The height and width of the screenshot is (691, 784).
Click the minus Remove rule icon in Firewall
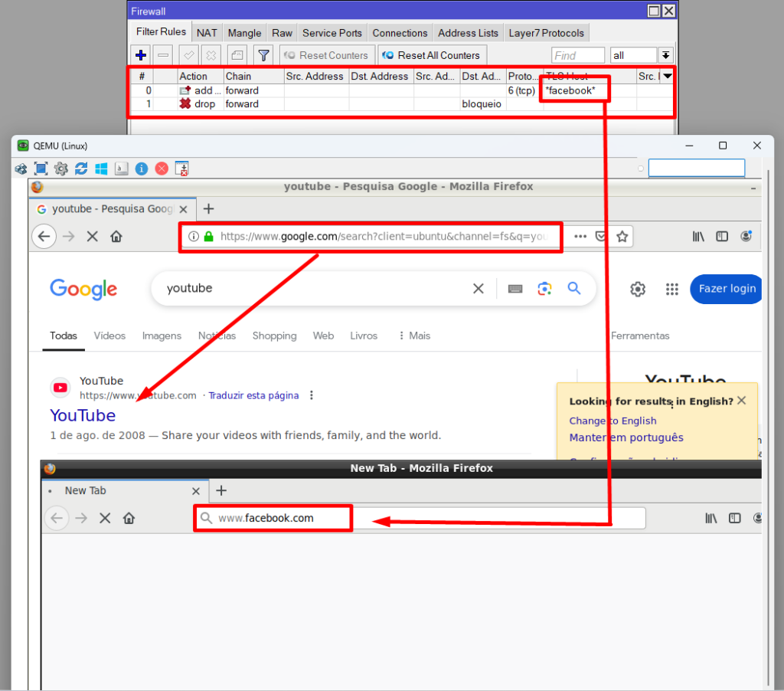163,55
